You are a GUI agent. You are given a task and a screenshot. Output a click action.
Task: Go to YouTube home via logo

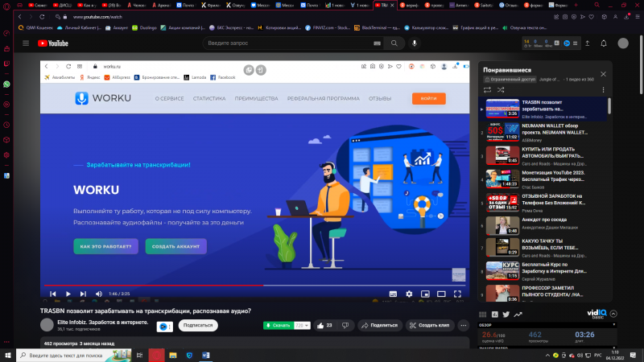click(x=53, y=43)
